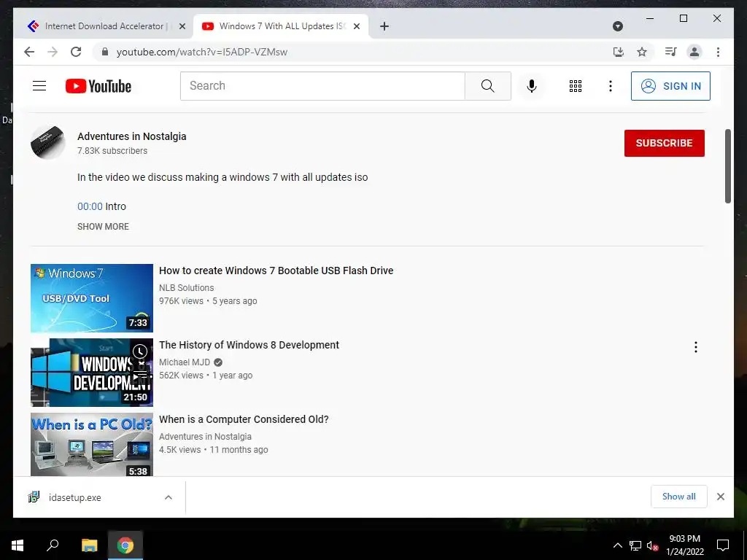Click the Chrome taskbar icon
This screenshot has height=560, width=747.
pyautogui.click(x=125, y=545)
